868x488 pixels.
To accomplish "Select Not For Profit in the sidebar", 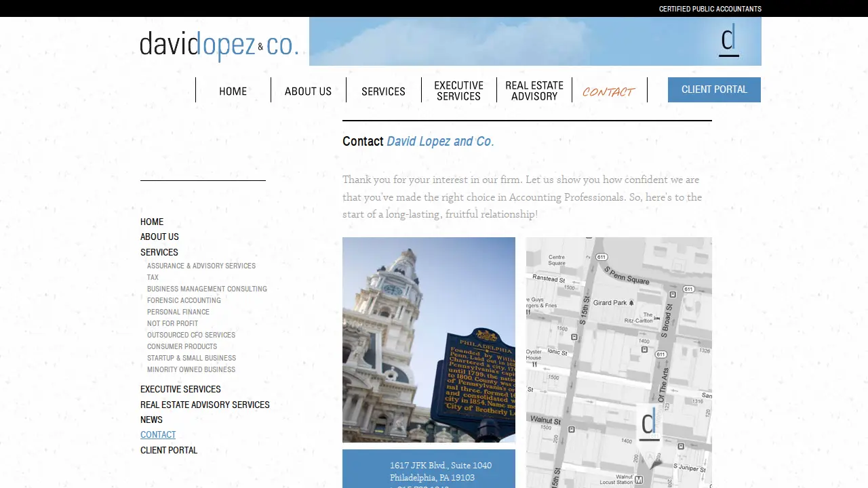I will coord(173,323).
